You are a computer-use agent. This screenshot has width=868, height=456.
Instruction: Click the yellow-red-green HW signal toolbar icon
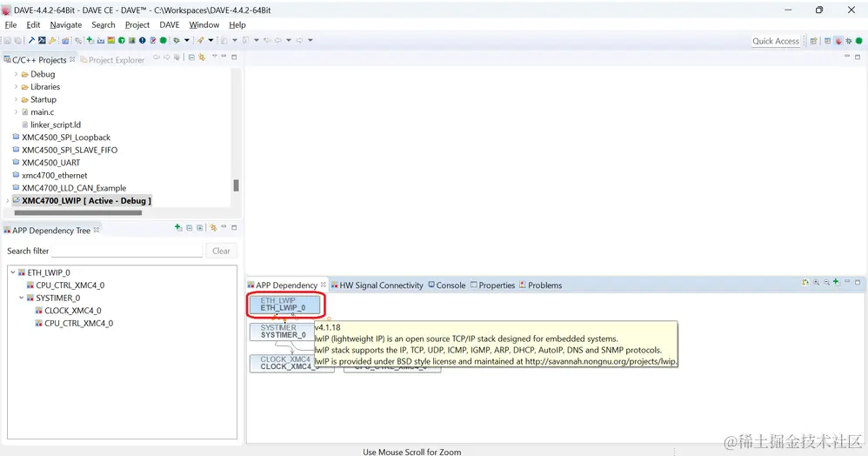click(x=110, y=40)
